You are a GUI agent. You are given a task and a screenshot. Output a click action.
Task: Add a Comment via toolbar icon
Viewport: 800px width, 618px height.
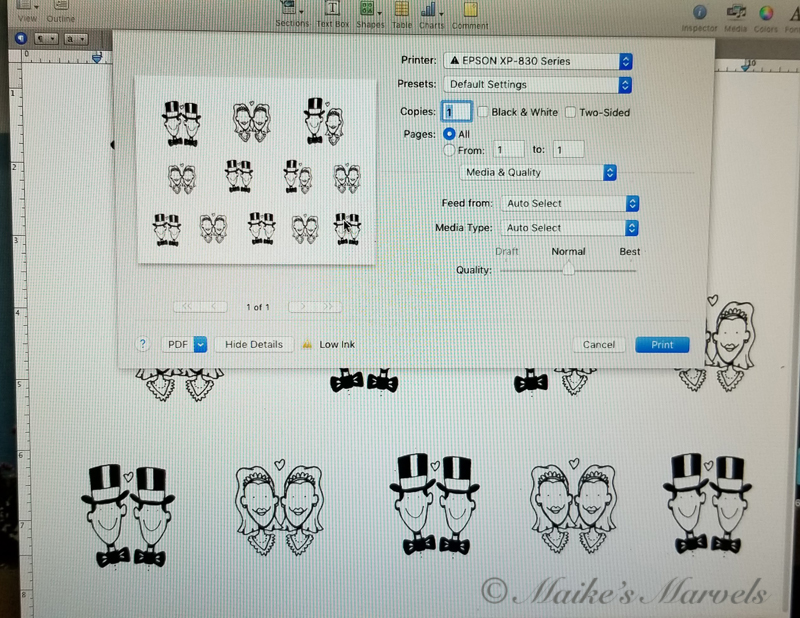click(469, 12)
